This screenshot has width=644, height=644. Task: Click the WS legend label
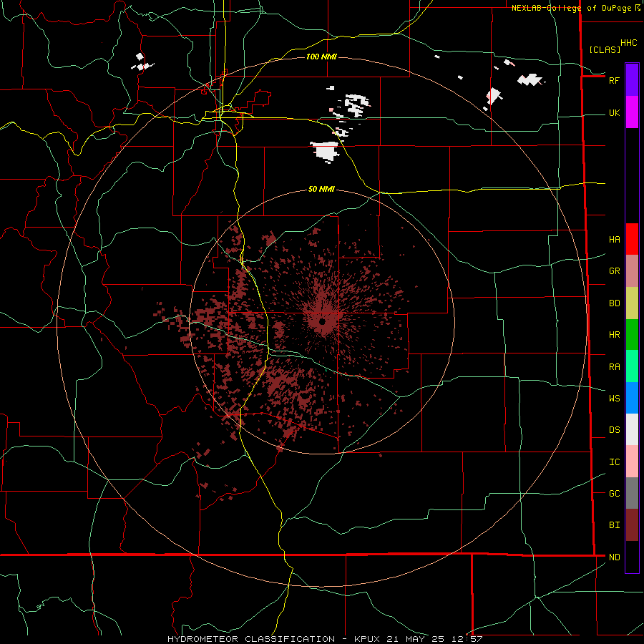614,399
